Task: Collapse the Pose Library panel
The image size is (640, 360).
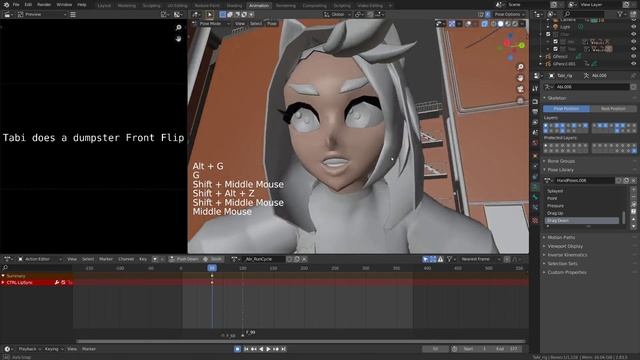Action: click(x=560, y=170)
